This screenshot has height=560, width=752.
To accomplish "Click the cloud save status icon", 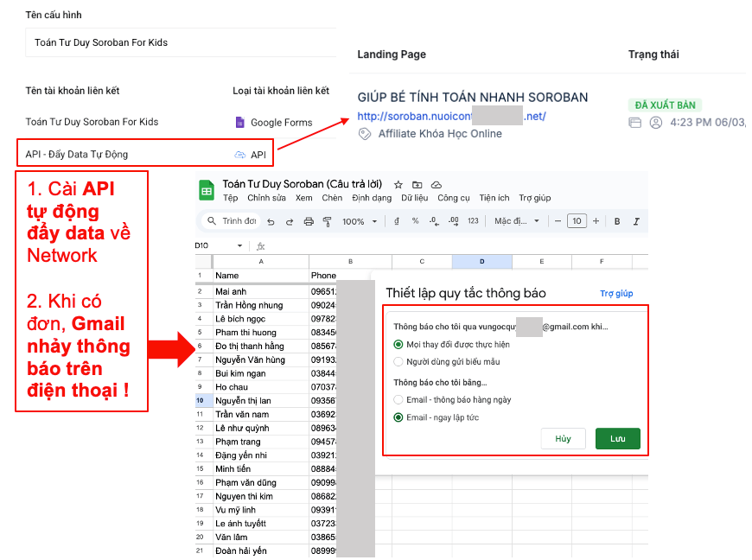I will click(x=436, y=185).
